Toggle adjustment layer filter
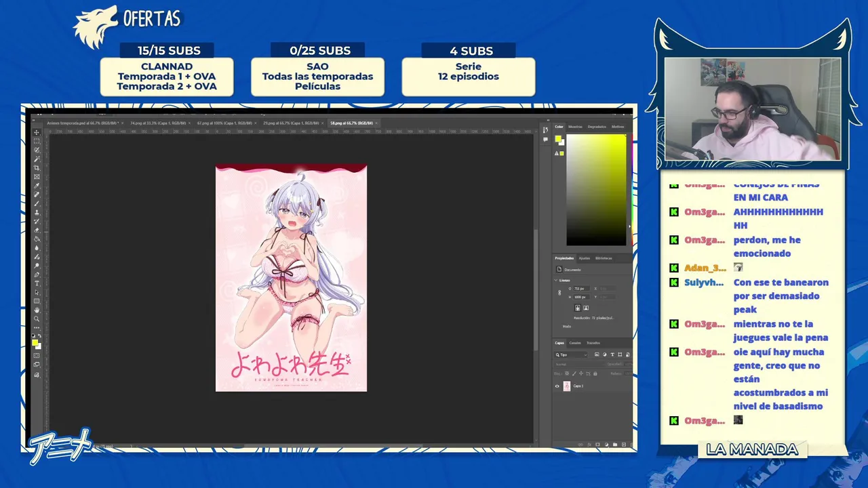Screen dimensions: 868x488 tap(605, 354)
